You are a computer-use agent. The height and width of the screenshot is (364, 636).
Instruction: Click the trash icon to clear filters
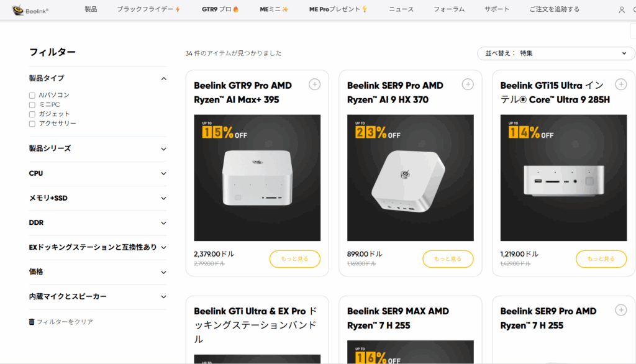(32, 322)
